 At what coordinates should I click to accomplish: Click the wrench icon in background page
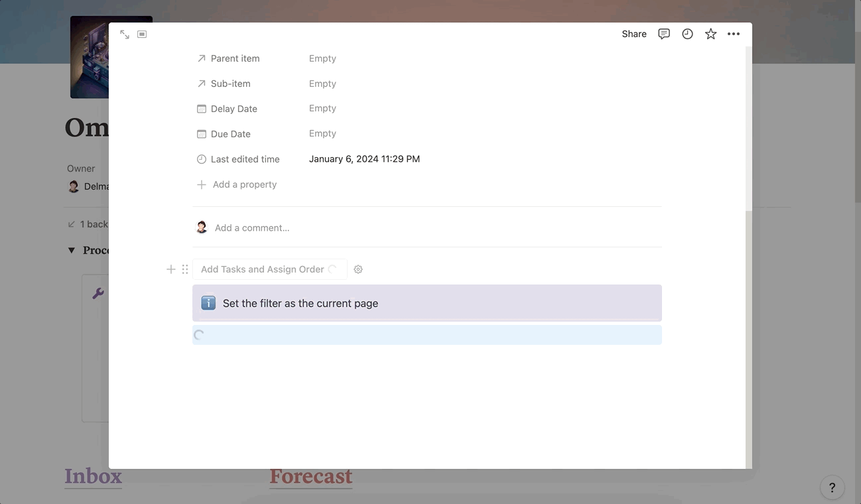(98, 293)
